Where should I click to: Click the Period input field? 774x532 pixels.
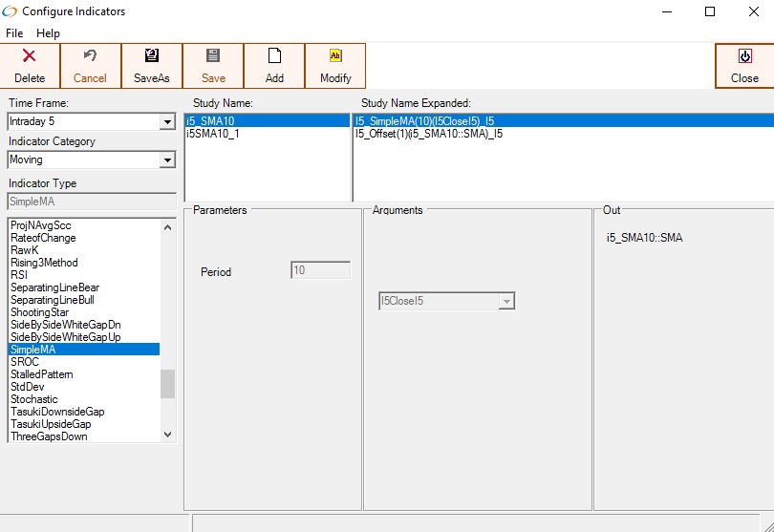[320, 271]
